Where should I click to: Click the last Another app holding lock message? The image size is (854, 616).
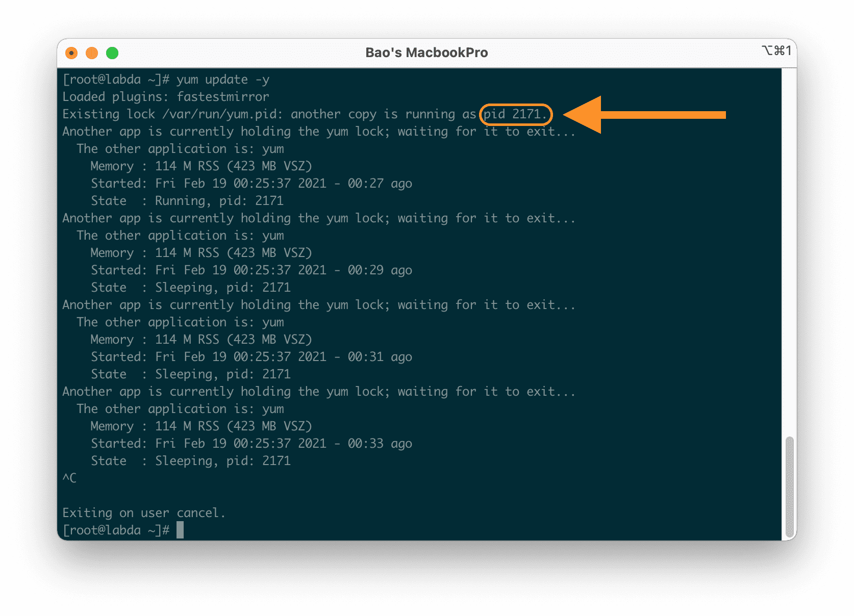coord(318,391)
